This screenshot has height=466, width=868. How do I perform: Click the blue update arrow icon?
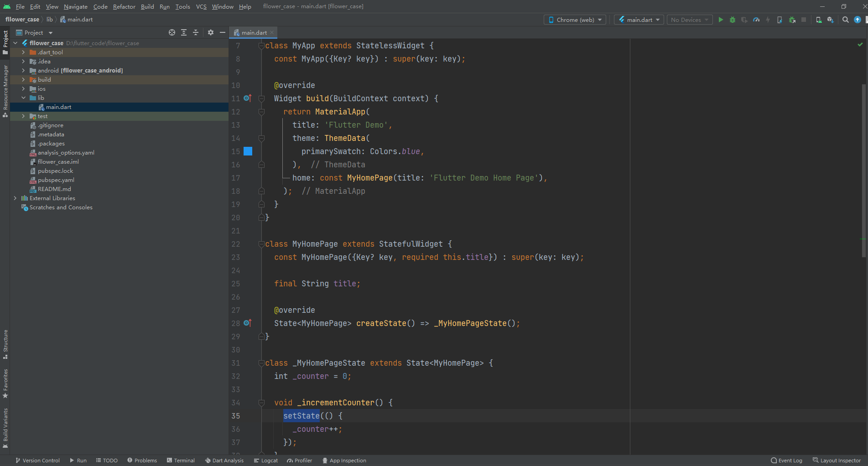[x=858, y=20]
